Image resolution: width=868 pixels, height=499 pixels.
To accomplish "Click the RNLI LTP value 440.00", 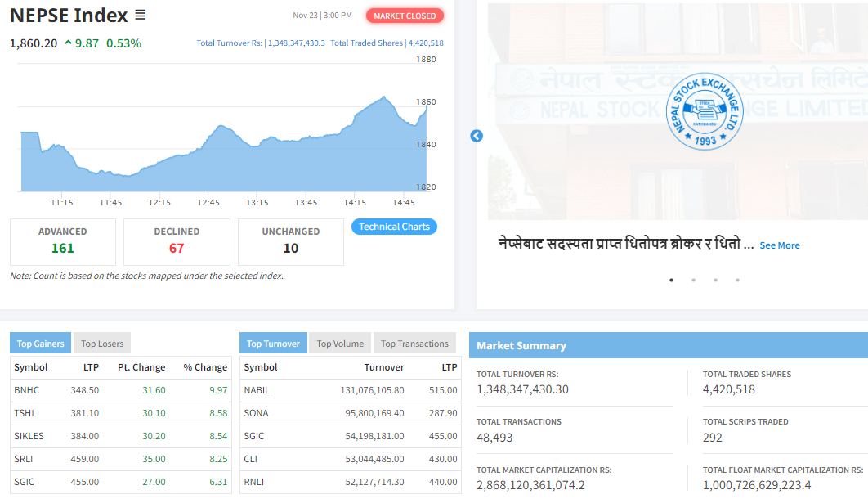I will [x=444, y=482].
